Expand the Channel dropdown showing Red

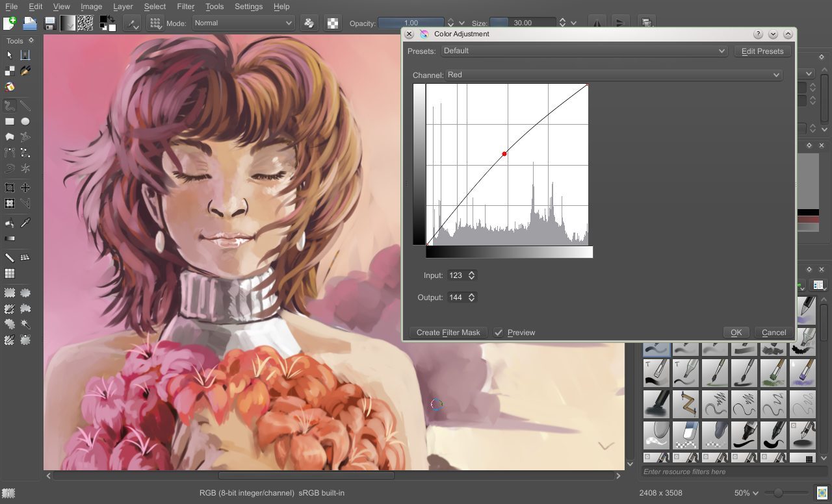click(x=613, y=75)
